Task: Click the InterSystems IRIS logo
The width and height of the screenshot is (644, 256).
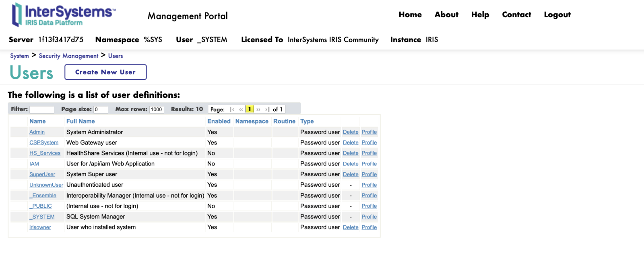Action: (63, 15)
